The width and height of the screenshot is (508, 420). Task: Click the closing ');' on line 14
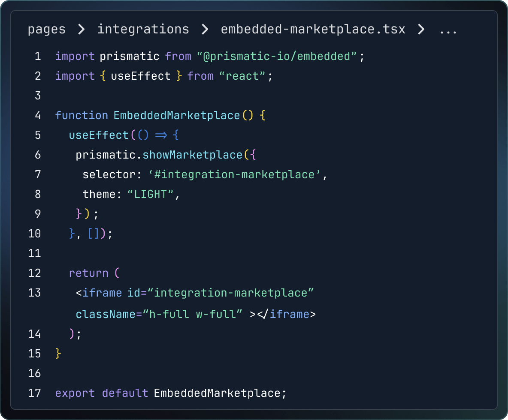(75, 334)
